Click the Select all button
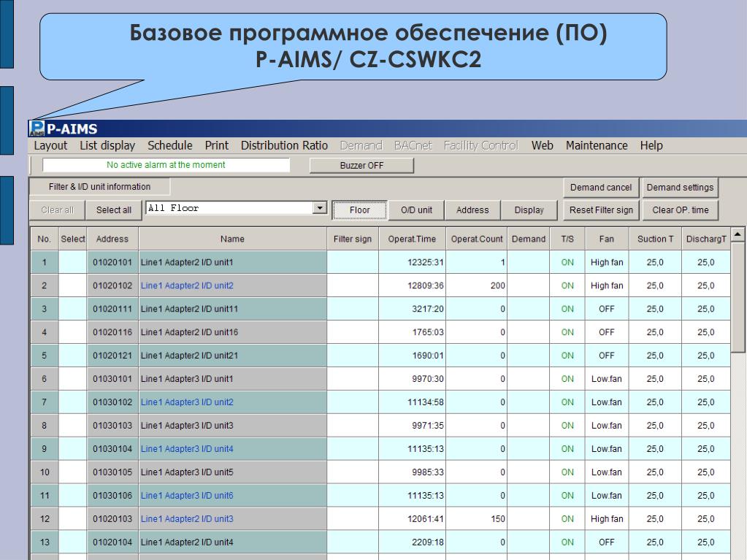This screenshot has width=747, height=560. coord(113,210)
